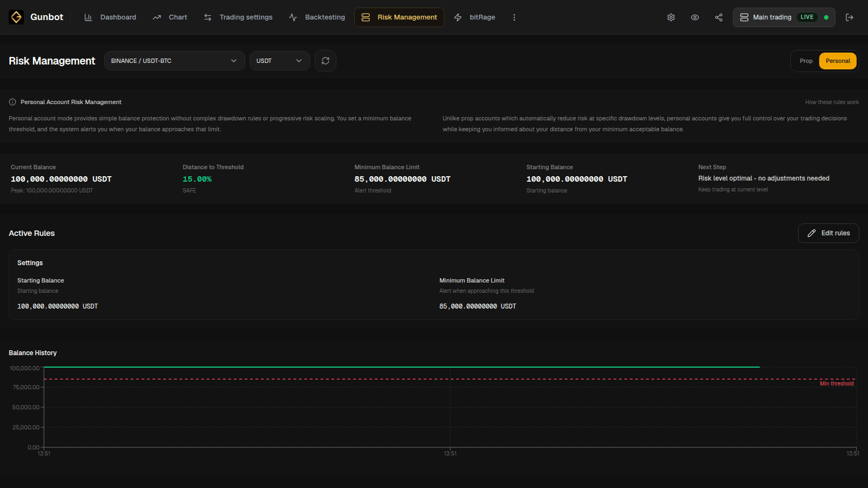The width and height of the screenshot is (868, 488).
Task: Open the bitRage tab
Action: pyautogui.click(x=474, y=17)
